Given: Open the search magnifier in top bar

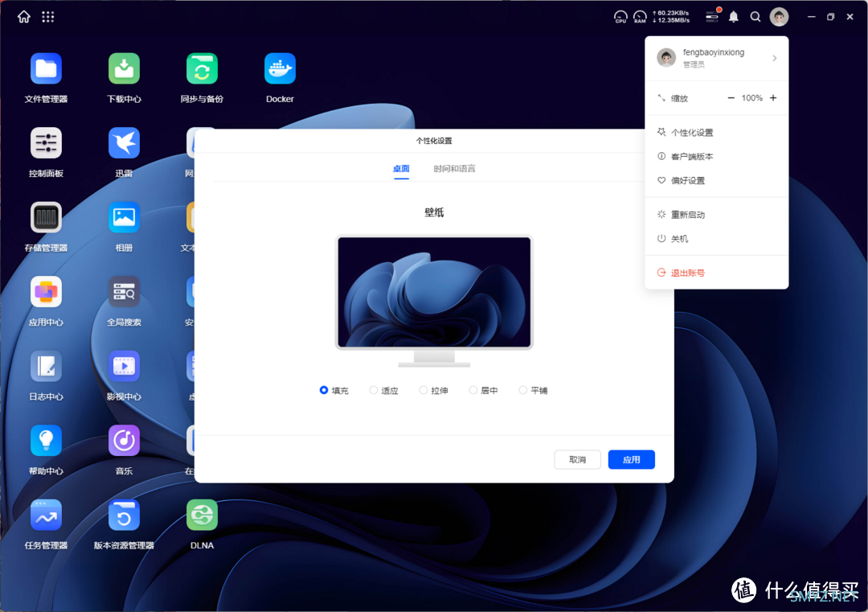Looking at the screenshot, I should [755, 17].
